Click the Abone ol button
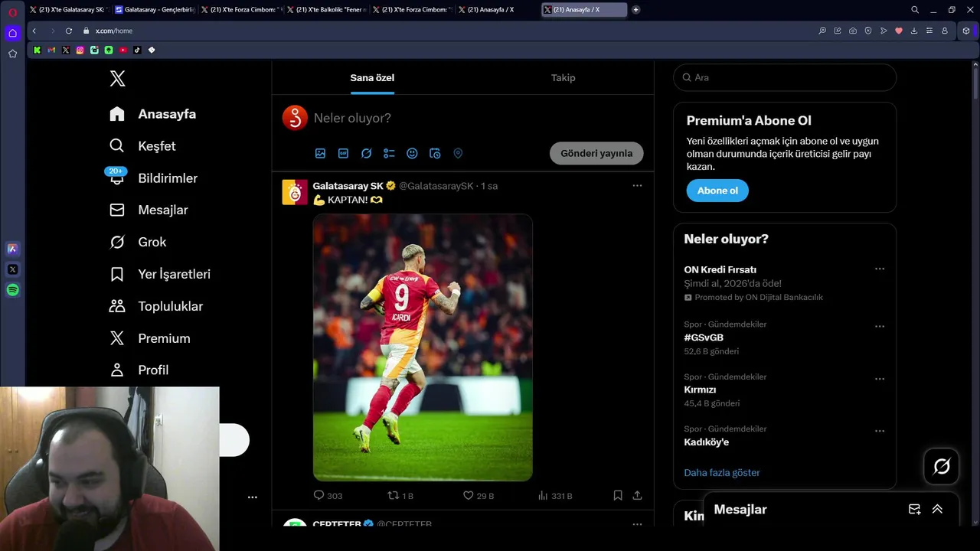Viewport: 980px width, 551px height. tap(717, 191)
